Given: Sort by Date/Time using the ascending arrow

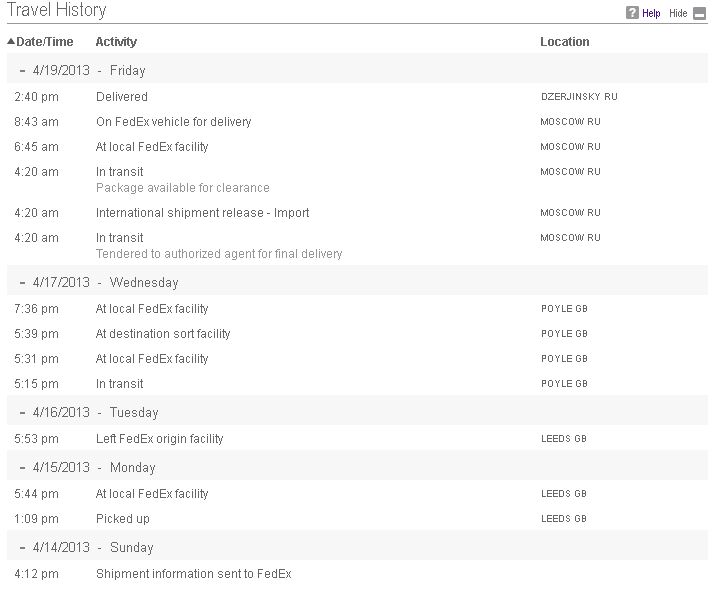Looking at the screenshot, I should tap(11, 41).
